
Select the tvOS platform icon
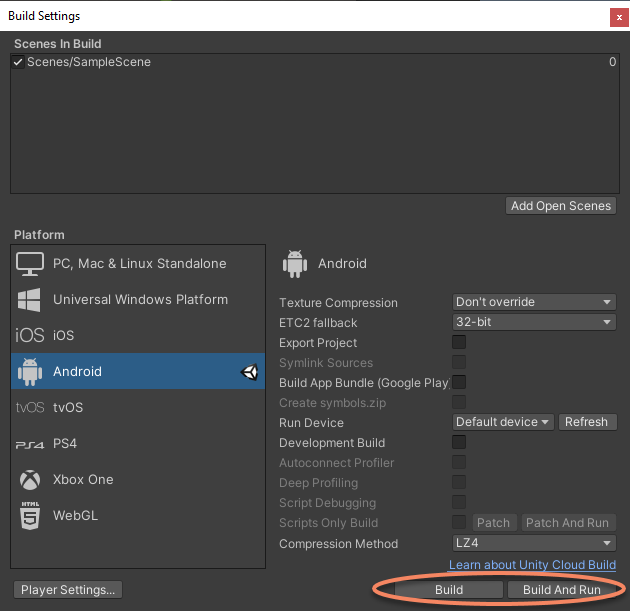(30, 408)
